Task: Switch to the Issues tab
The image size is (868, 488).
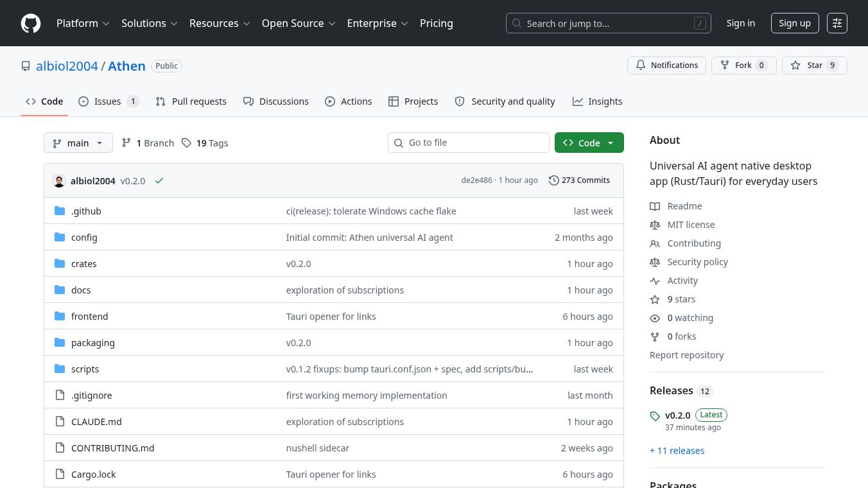Action: (108, 101)
